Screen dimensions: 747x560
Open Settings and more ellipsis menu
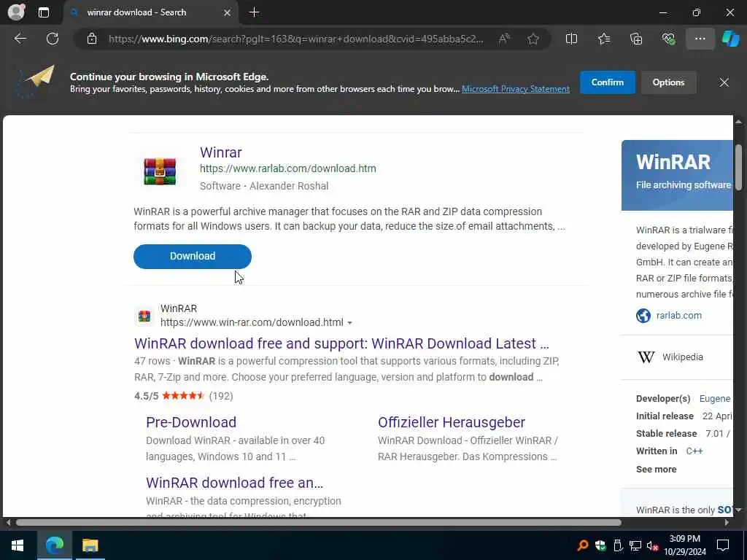click(x=700, y=39)
